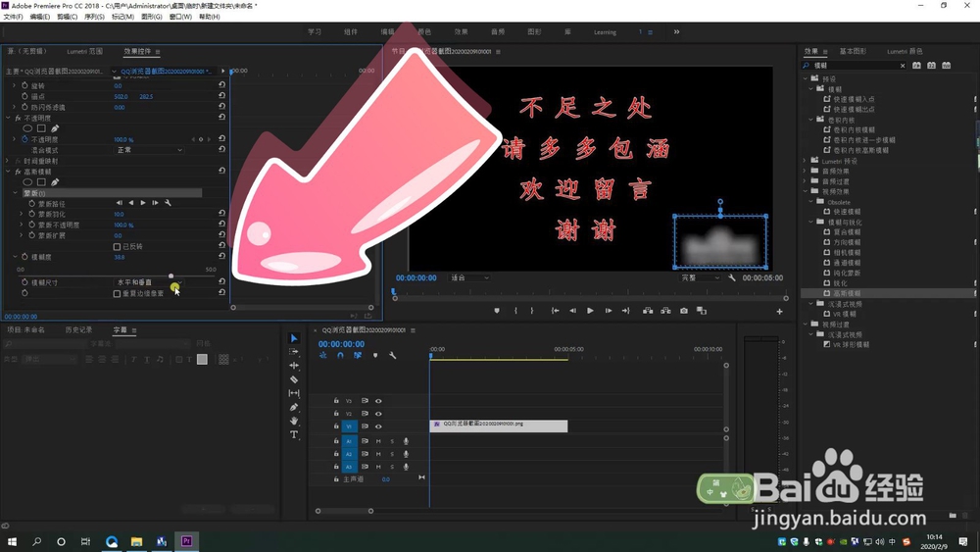
Task: Open the Blur Dimensions dropdown
Action: coord(149,282)
